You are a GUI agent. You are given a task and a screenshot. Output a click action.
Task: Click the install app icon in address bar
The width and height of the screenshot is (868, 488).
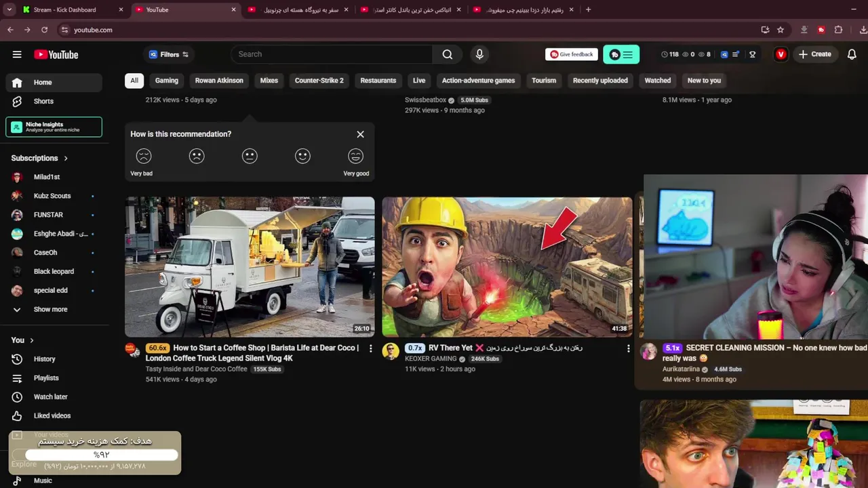765,30
